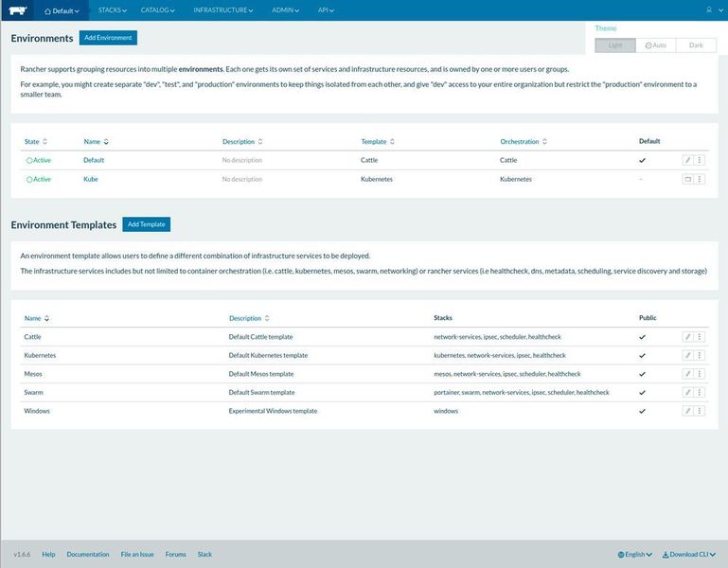
Task: Click 'Experimental Windows template' description
Action: pyautogui.click(x=273, y=411)
